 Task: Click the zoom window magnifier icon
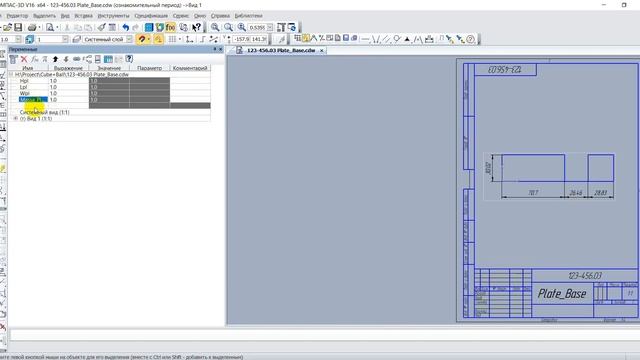click(x=242, y=27)
